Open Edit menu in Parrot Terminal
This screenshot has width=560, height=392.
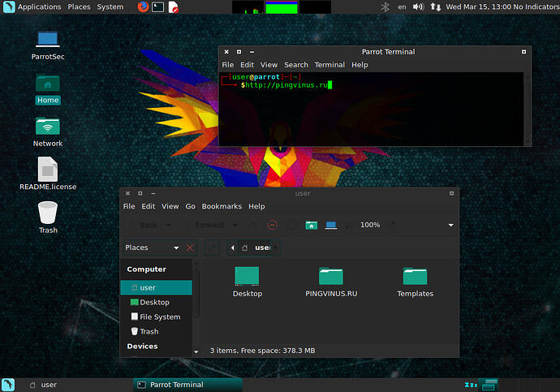pos(247,65)
